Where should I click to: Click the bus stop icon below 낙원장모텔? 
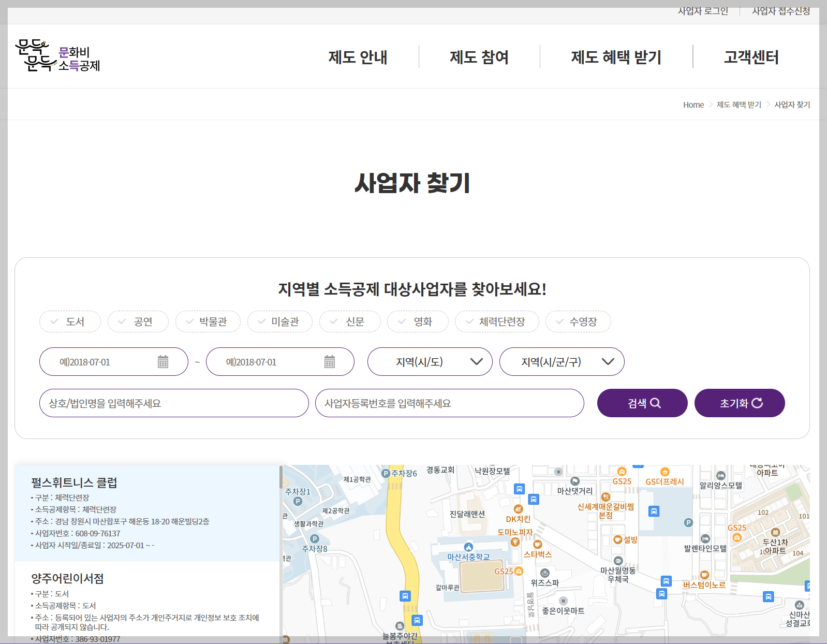tap(519, 489)
